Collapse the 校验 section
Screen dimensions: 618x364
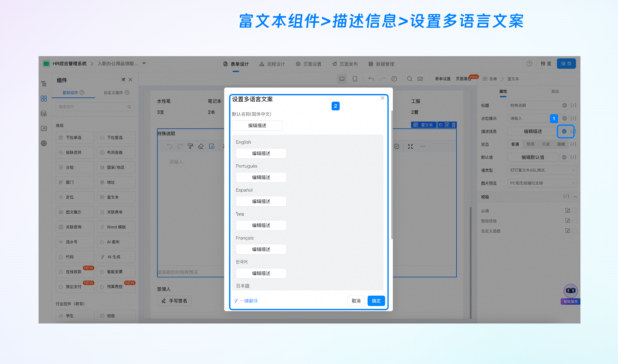tap(575, 197)
